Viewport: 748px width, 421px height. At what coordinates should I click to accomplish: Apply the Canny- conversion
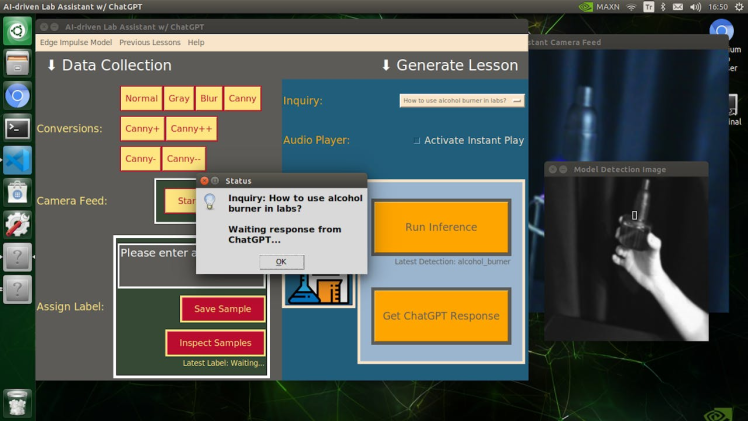pyautogui.click(x=140, y=159)
